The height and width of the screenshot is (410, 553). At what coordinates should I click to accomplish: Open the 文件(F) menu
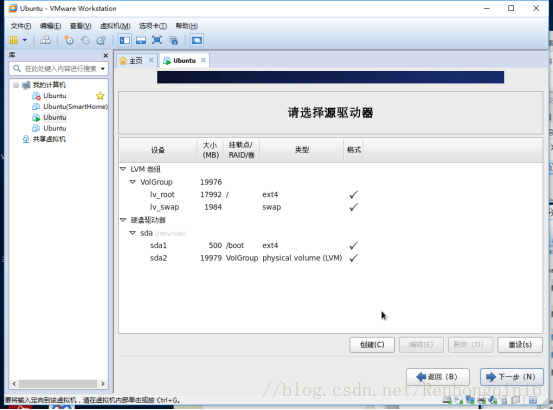(20, 26)
